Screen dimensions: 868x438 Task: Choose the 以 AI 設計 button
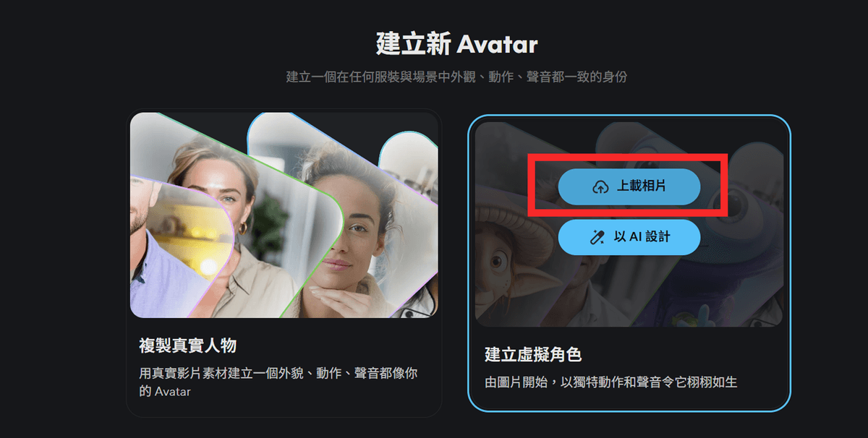click(629, 237)
